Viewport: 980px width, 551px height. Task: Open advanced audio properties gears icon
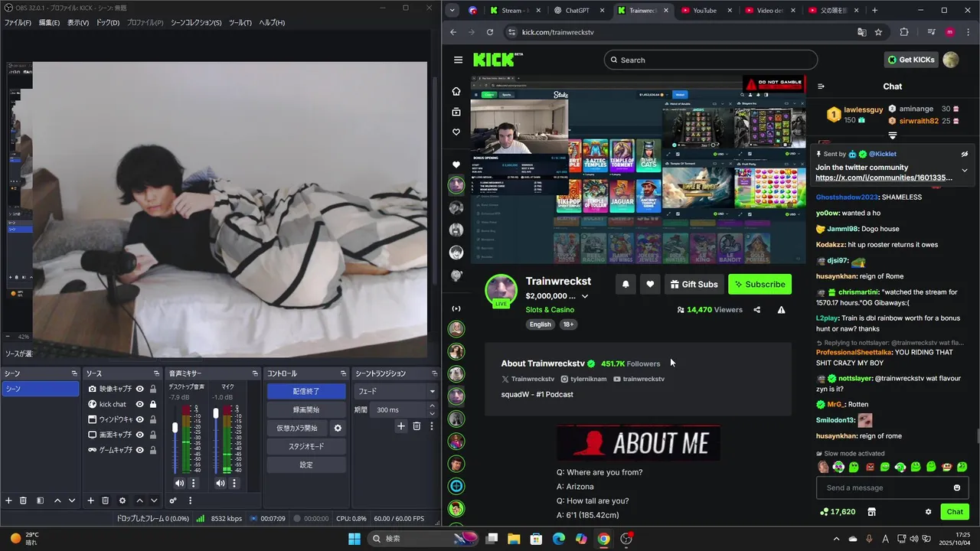tap(173, 500)
